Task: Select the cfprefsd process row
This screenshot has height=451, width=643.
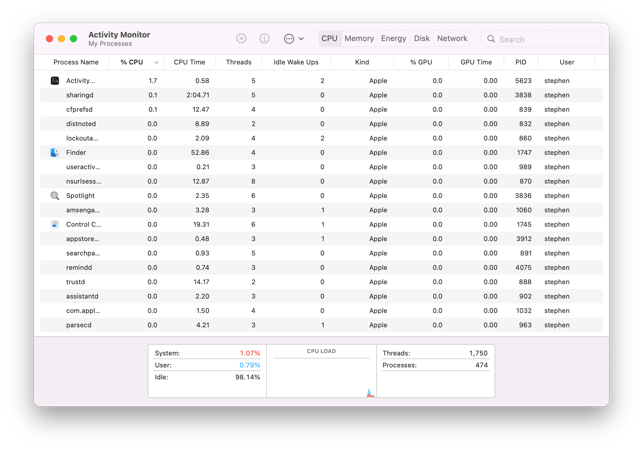Action: 322,109
